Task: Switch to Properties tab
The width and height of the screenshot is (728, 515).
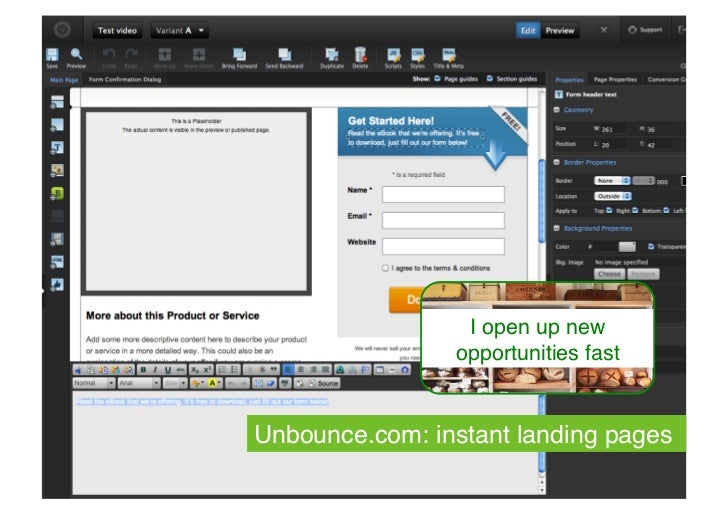Action: [x=569, y=79]
